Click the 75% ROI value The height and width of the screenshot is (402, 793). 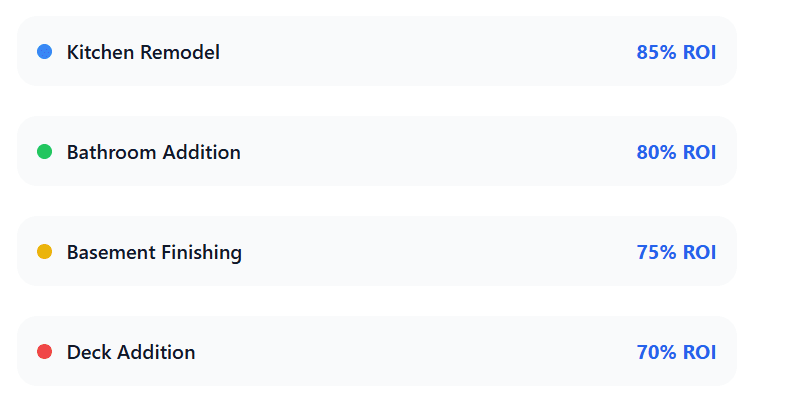coord(676,252)
